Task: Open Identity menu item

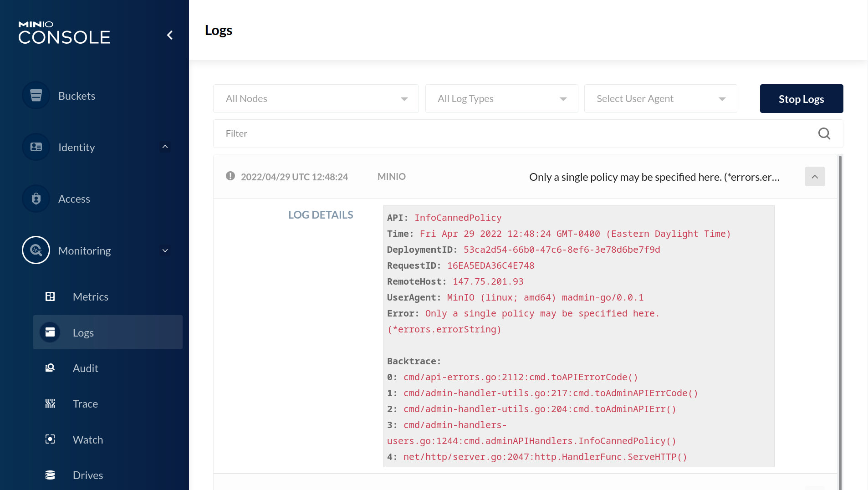Action: click(77, 147)
